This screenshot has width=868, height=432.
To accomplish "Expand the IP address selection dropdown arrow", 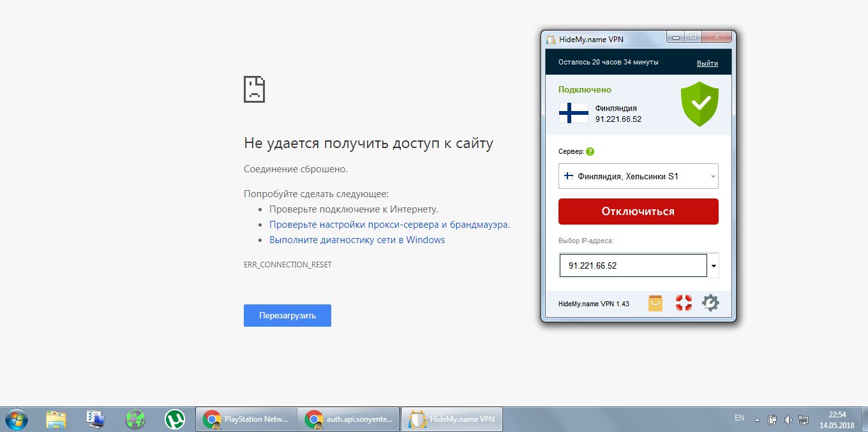I will tap(714, 265).
